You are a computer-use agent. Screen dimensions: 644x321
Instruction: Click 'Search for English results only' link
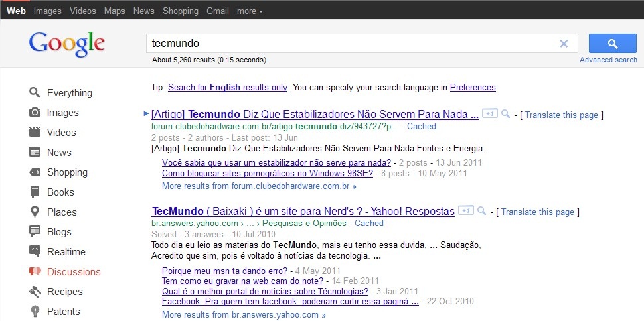coord(228,88)
